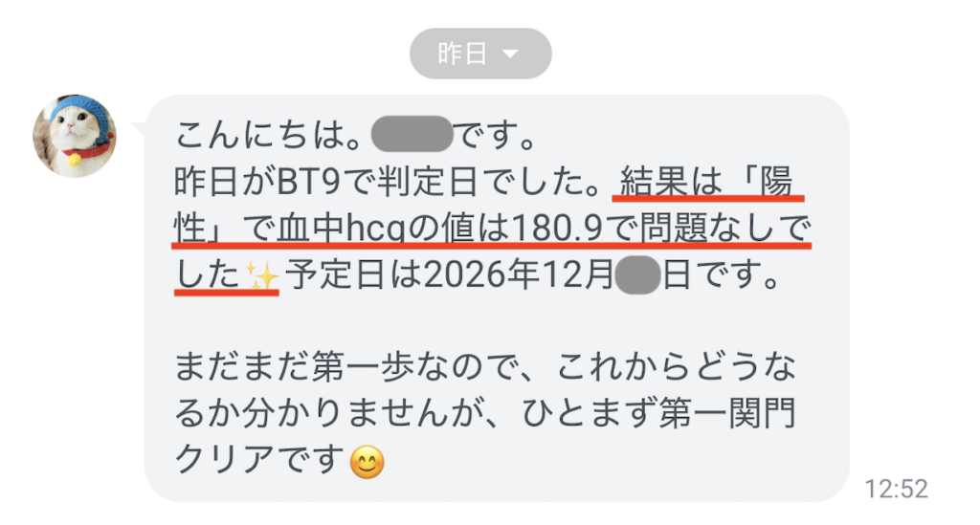Image resolution: width=980 pixels, height=525 pixels.
Task: Click the word BT9 in the message
Action: (x=309, y=182)
